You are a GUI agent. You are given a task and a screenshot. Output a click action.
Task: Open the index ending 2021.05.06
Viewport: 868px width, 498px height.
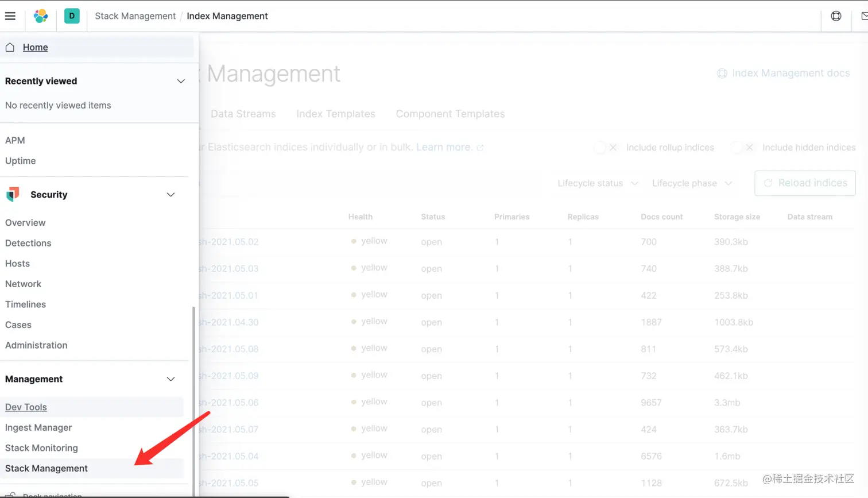228,403
